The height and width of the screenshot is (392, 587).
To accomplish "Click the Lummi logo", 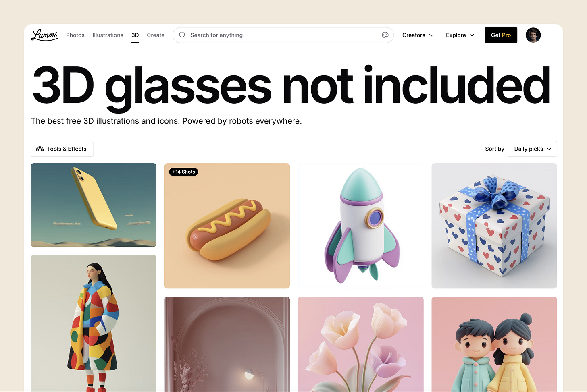I will tap(44, 35).
